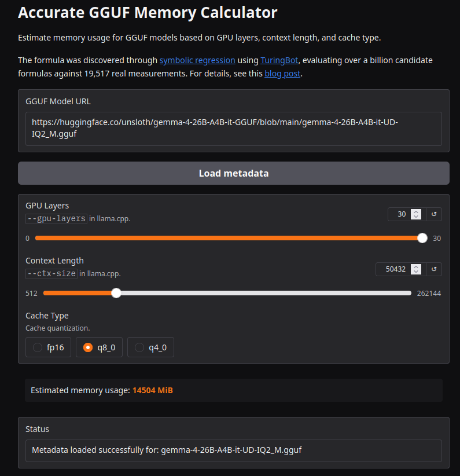Click the GGUF Model URL input field
460x476 pixels.
tap(233, 129)
